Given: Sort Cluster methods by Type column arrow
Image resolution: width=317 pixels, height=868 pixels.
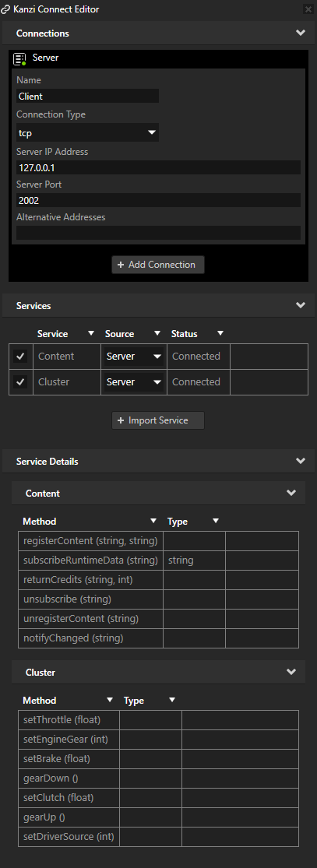Looking at the screenshot, I should (172, 700).
